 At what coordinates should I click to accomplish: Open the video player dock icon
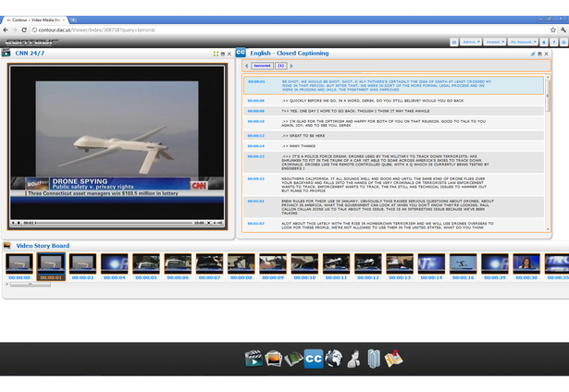click(x=254, y=359)
